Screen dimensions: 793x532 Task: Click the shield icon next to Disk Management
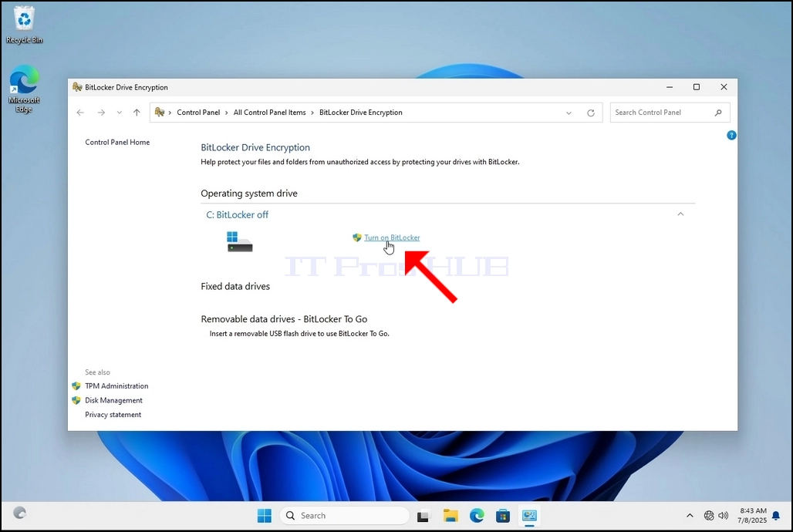(76, 400)
